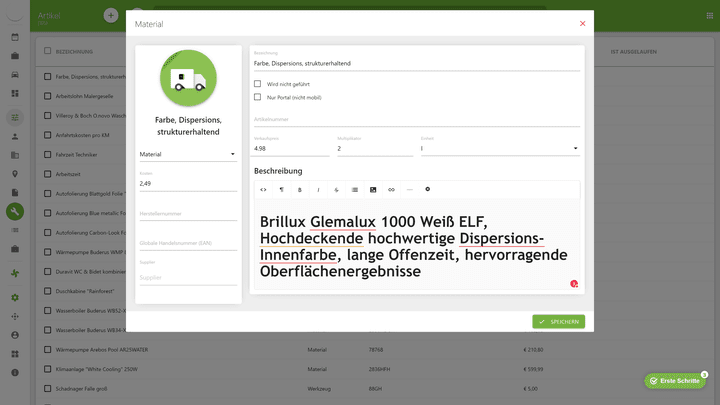Click the Globale Handelsnummer (EAN) field
The width and height of the screenshot is (720, 405).
(188, 243)
